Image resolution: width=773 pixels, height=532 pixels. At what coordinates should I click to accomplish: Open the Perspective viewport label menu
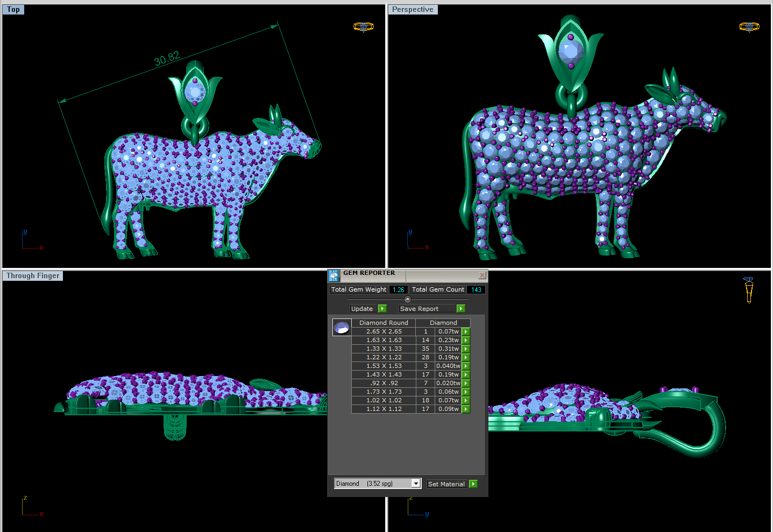click(x=413, y=10)
